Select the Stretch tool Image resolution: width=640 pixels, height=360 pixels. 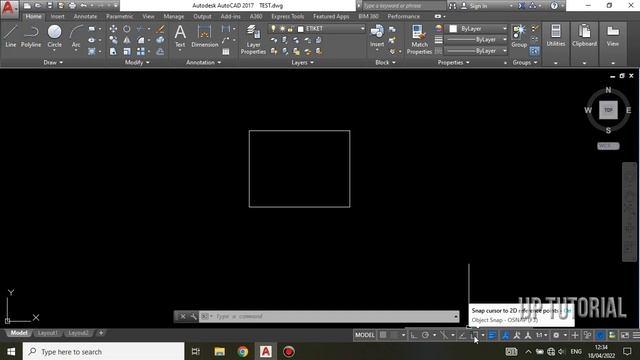coord(113,51)
